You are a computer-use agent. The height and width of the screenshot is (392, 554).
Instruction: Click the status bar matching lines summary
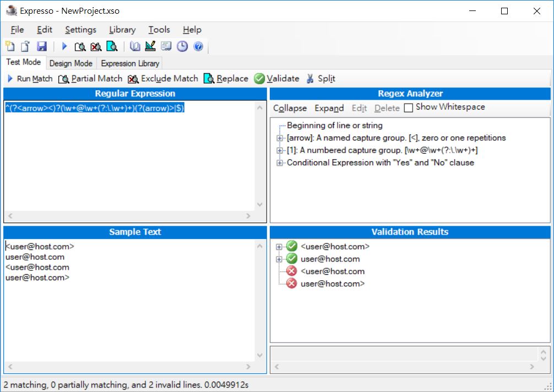(126, 385)
